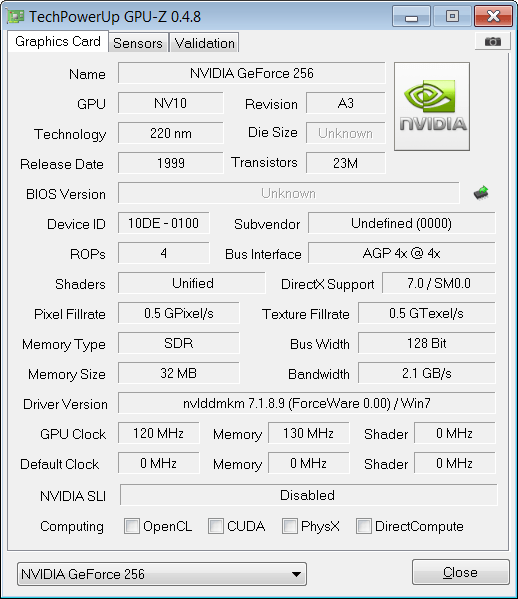Click the BIOS save chip icon

tap(481, 193)
